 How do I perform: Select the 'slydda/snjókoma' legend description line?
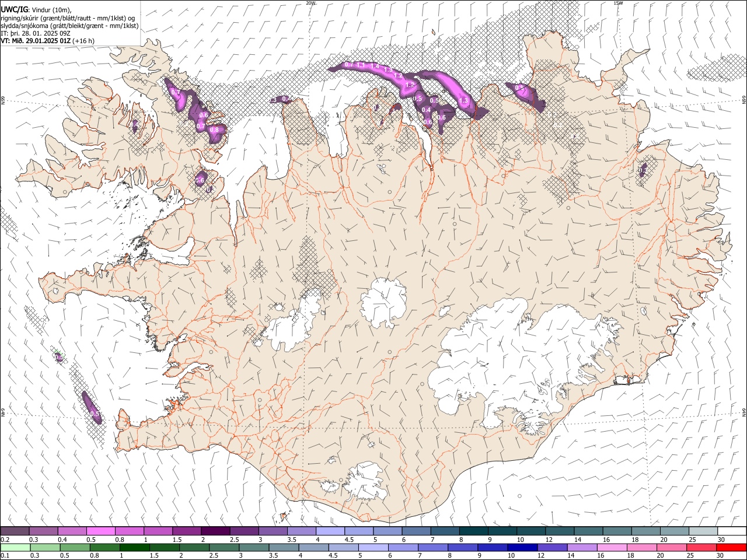coord(69,26)
